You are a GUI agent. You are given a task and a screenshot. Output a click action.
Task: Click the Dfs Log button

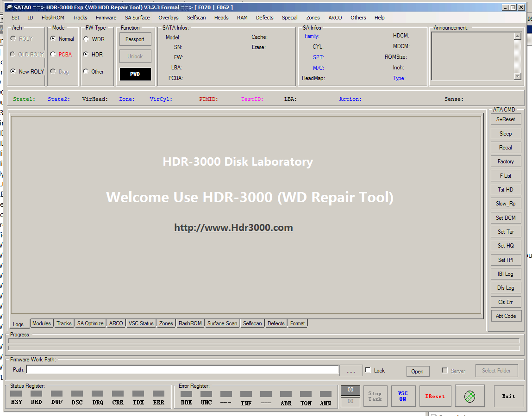tap(506, 288)
